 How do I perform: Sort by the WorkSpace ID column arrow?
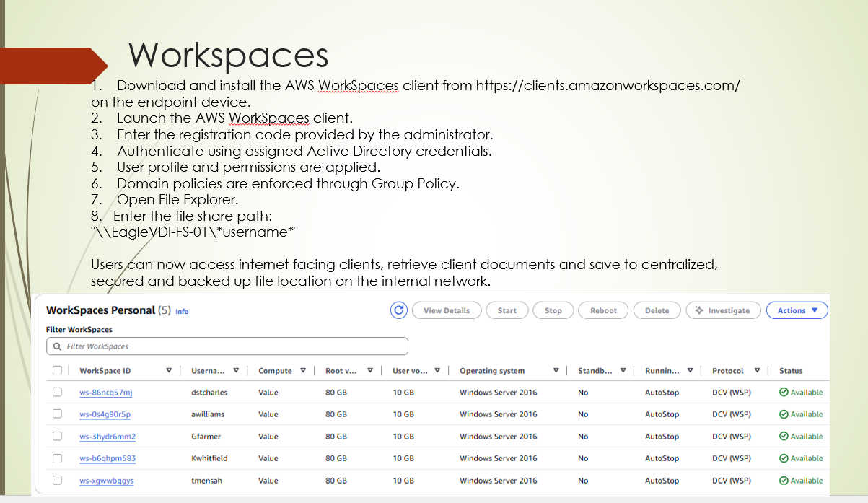point(169,371)
